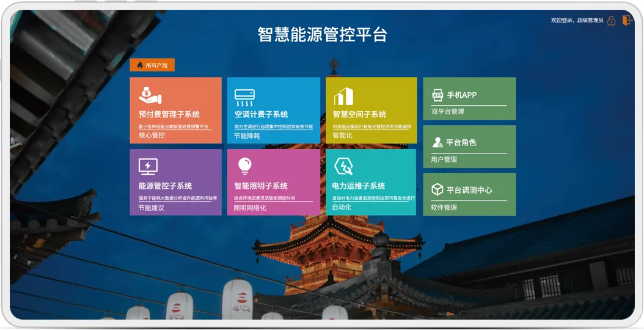Click the power maintenance lightning icon

[x=343, y=166]
